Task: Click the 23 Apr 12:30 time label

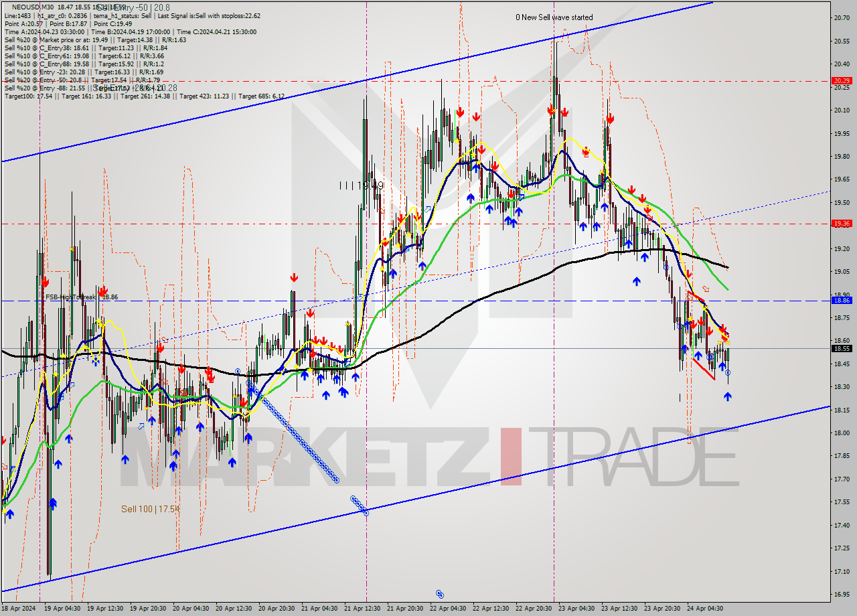Action: [x=619, y=609]
